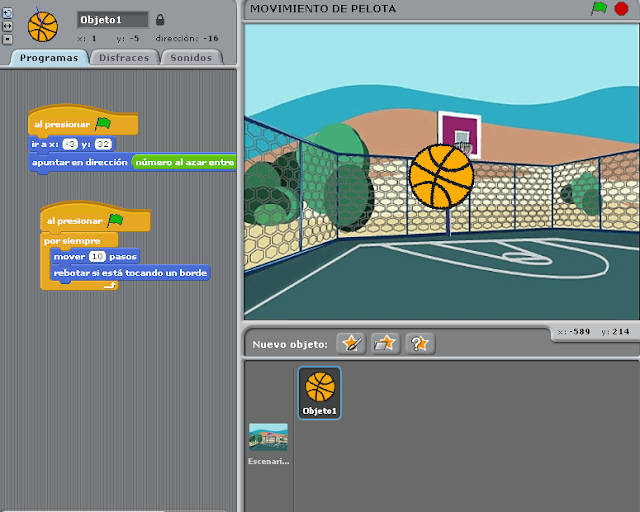
Task: Select the left-right flip rotation style button
Action: [x=7, y=26]
